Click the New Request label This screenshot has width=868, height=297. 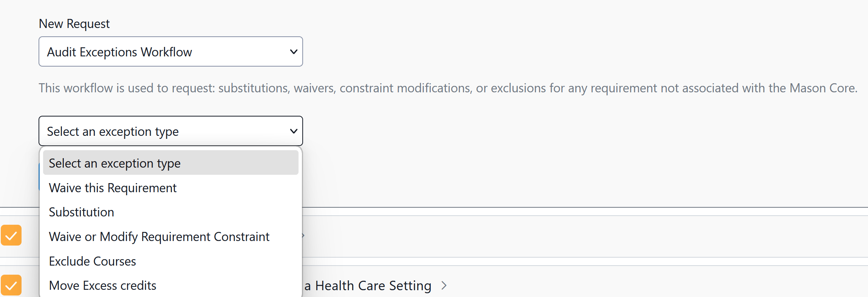(x=74, y=24)
